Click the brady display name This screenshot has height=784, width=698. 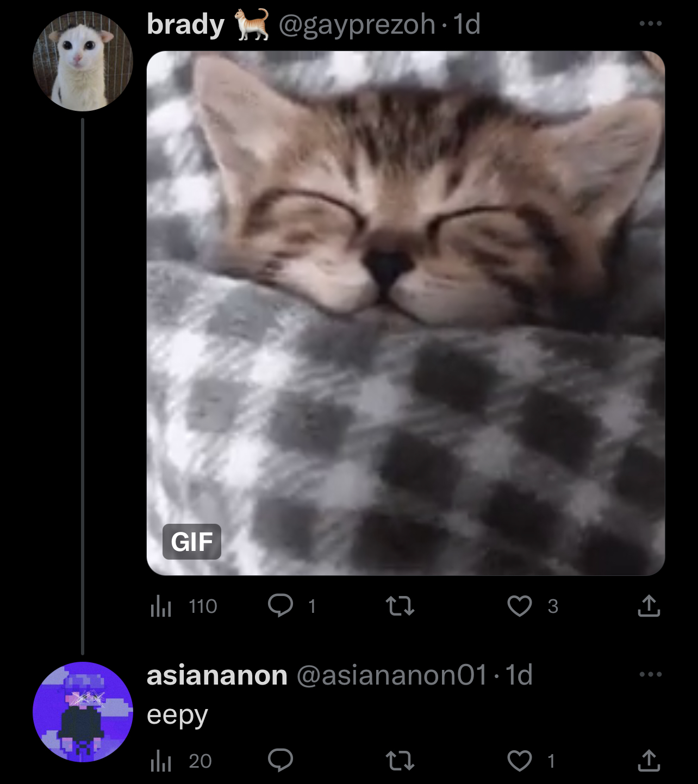(185, 24)
